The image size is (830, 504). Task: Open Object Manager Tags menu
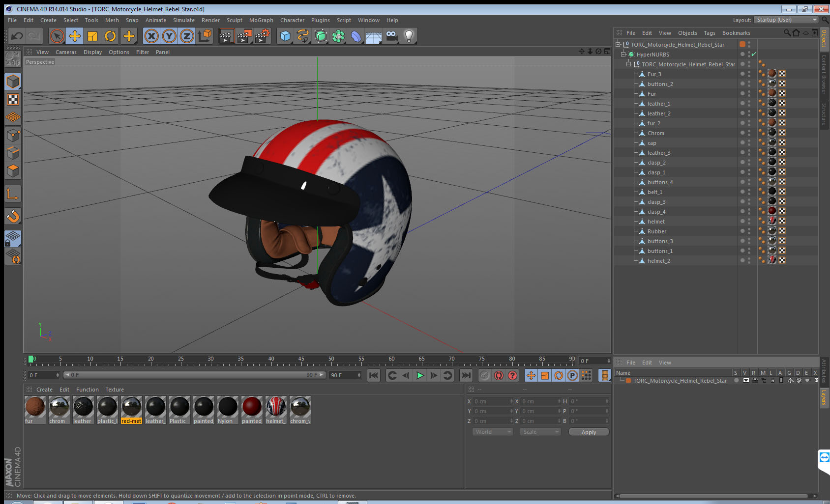pos(709,33)
